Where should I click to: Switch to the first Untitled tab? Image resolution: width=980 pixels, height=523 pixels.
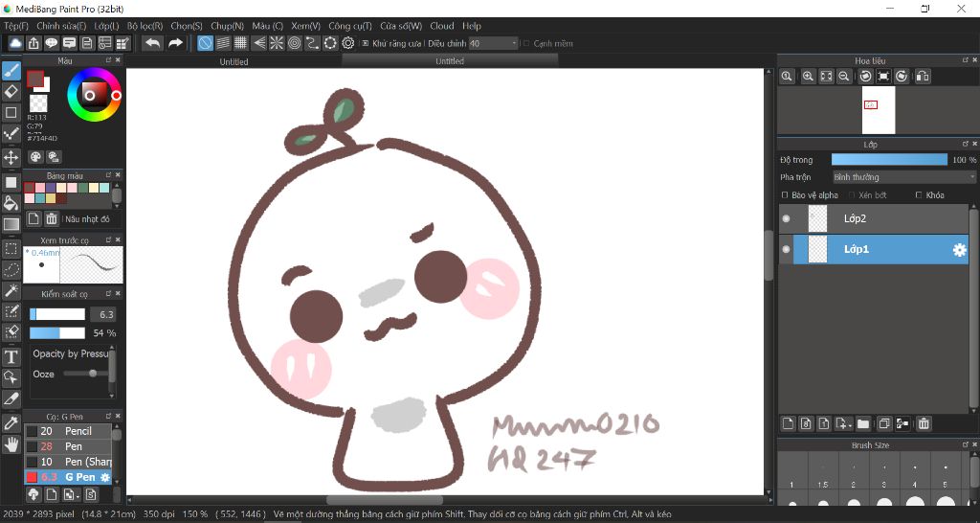pos(234,61)
